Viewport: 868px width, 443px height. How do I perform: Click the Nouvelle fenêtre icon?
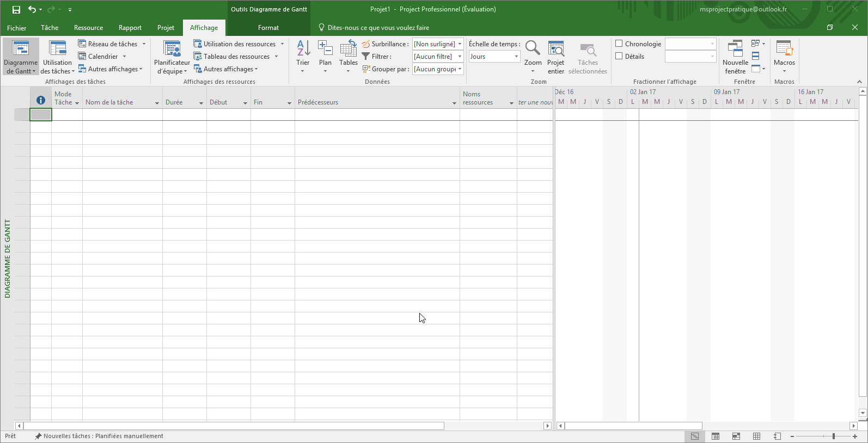point(735,48)
